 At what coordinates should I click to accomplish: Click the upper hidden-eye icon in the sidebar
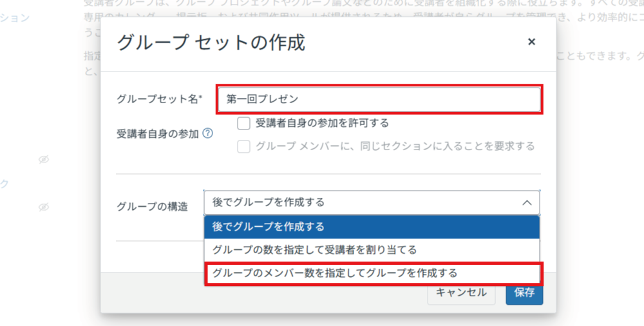pyautogui.click(x=43, y=159)
